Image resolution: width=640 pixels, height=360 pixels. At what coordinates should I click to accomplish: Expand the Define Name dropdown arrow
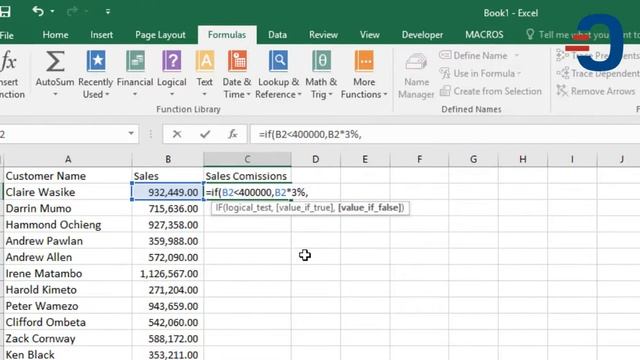click(517, 56)
